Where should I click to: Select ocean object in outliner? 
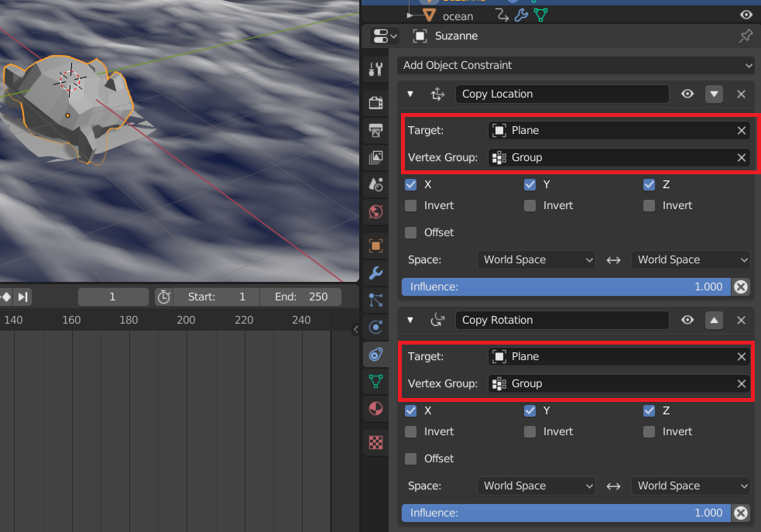tap(458, 16)
